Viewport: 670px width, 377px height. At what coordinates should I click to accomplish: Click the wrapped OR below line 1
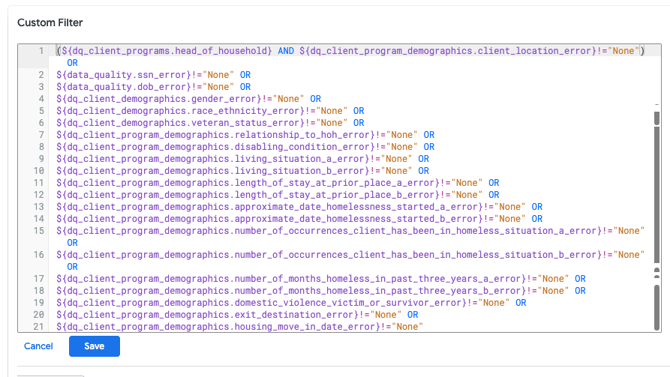(x=72, y=63)
